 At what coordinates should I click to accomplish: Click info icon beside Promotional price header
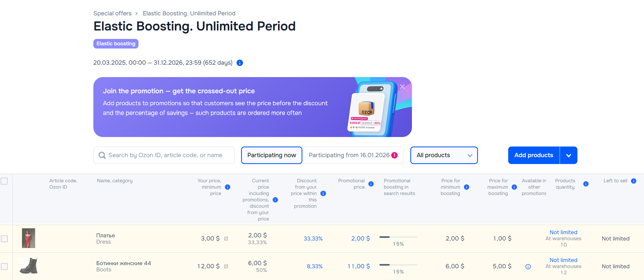pos(371,184)
